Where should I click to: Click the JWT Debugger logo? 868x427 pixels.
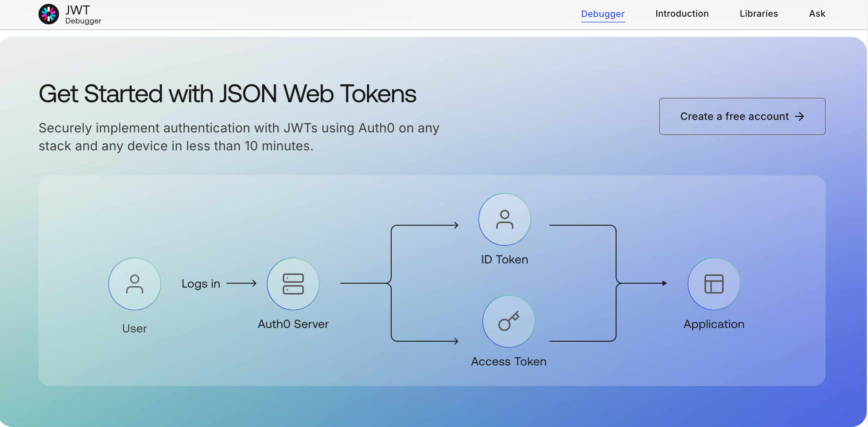click(x=70, y=14)
